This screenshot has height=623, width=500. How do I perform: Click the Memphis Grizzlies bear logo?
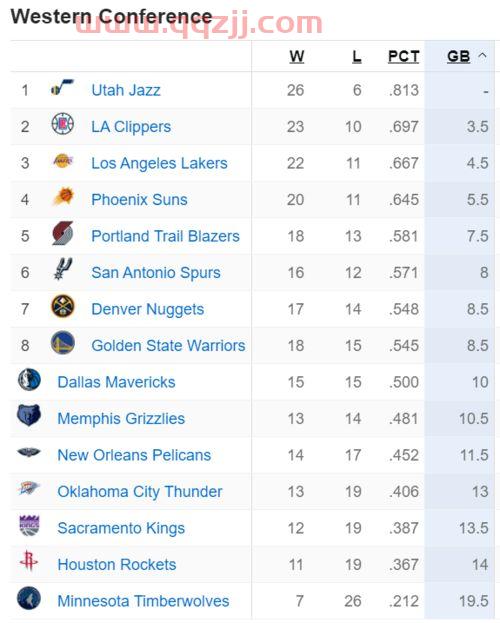(x=29, y=415)
